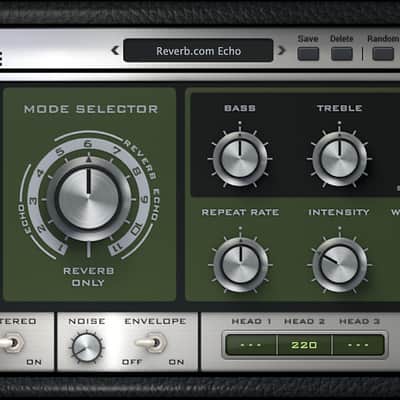Select mode 6 on the selector ring
Screen dimensions: 400x400
pos(87,144)
